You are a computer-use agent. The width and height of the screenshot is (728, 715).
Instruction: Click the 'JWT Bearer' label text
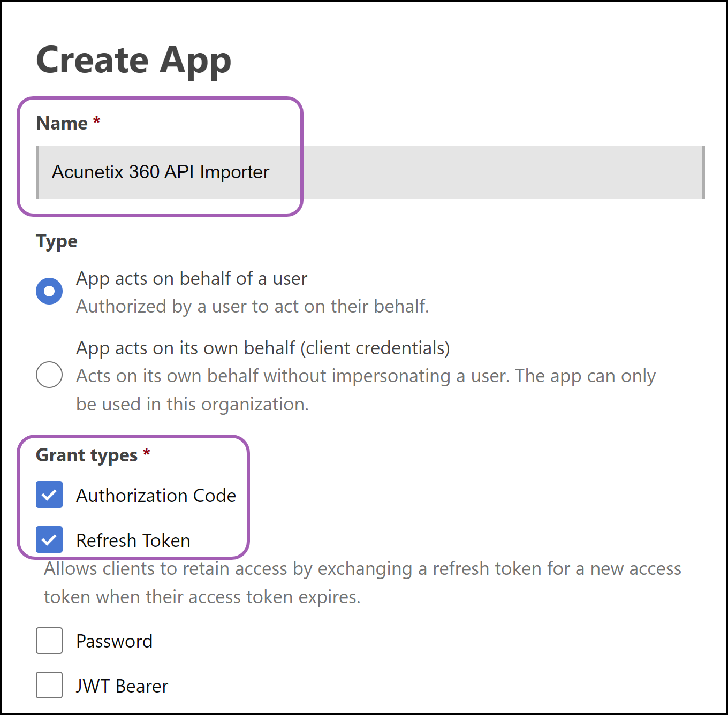[122, 686]
